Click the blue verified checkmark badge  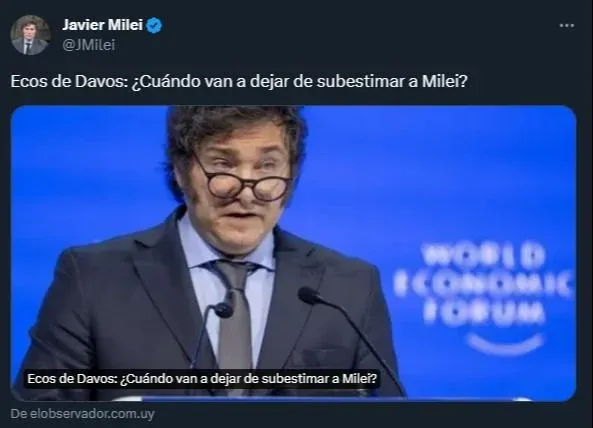tap(154, 25)
